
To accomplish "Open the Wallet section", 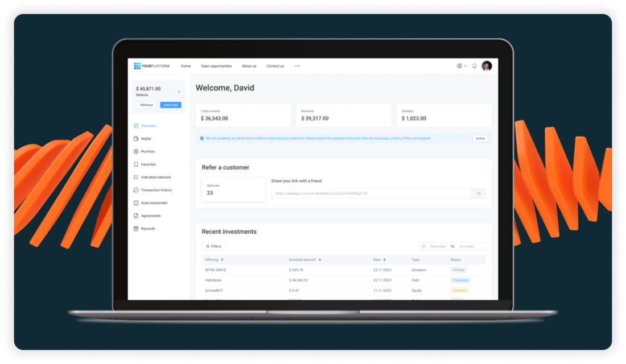I will click(147, 138).
